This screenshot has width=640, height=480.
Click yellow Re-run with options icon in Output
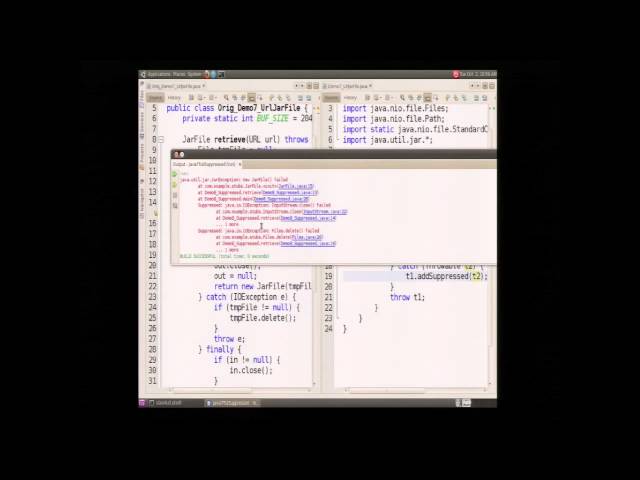coord(174,185)
